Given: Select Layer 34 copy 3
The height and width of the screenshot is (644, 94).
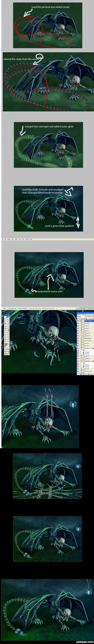Looking at the screenshot, I should 87,341.
